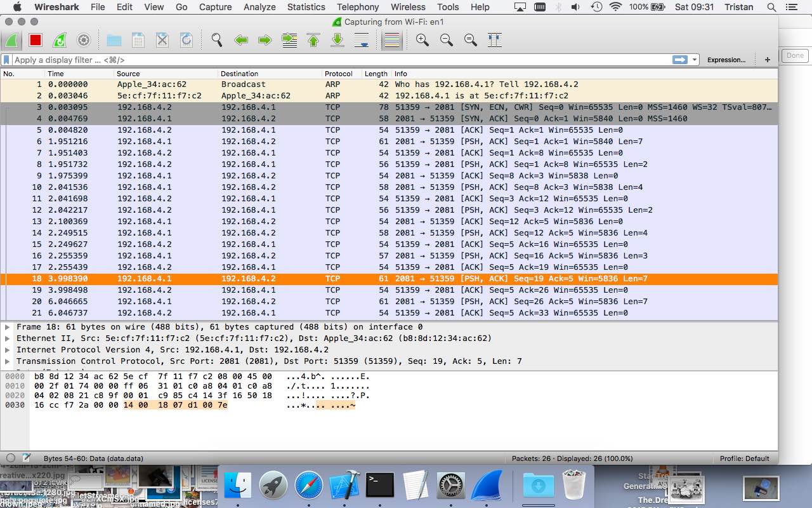Open the Capture menu
This screenshot has width=812, height=508.
pyautogui.click(x=216, y=7)
